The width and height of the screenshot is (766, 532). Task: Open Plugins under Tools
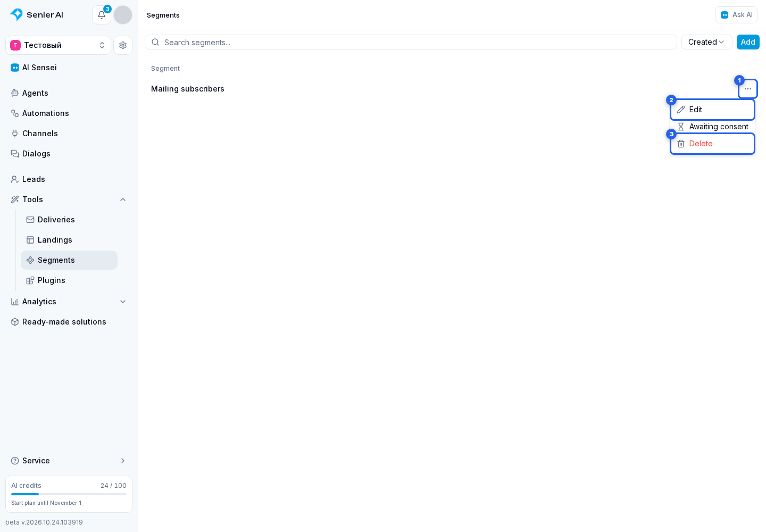coord(69,280)
